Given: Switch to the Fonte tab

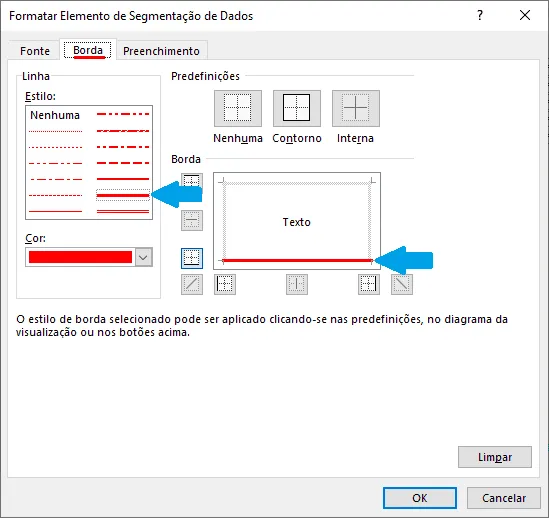Looking at the screenshot, I should tap(35, 51).
